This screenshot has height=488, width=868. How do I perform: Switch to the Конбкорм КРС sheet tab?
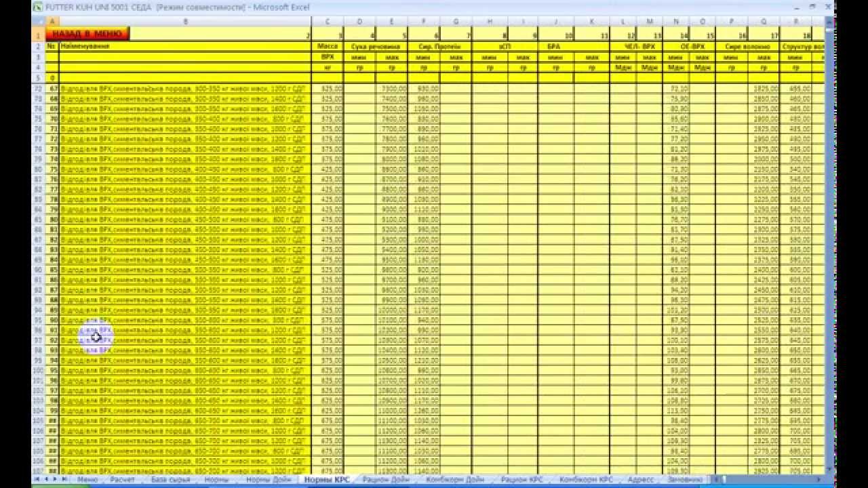[586, 479]
